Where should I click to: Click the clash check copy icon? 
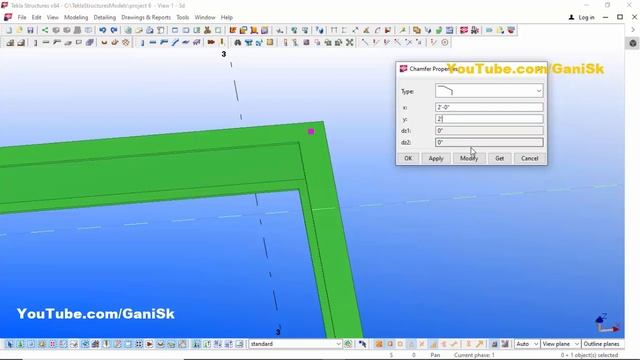pos(417,30)
